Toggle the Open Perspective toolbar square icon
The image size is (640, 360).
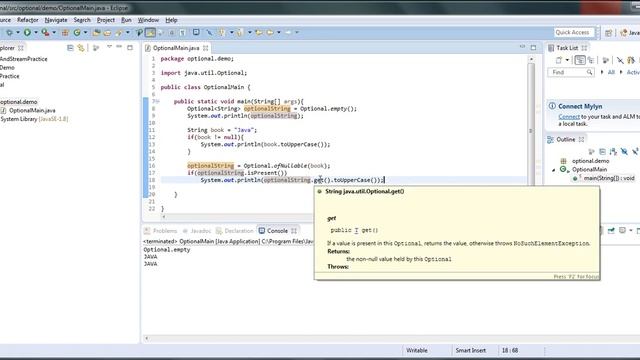(x=196, y=32)
